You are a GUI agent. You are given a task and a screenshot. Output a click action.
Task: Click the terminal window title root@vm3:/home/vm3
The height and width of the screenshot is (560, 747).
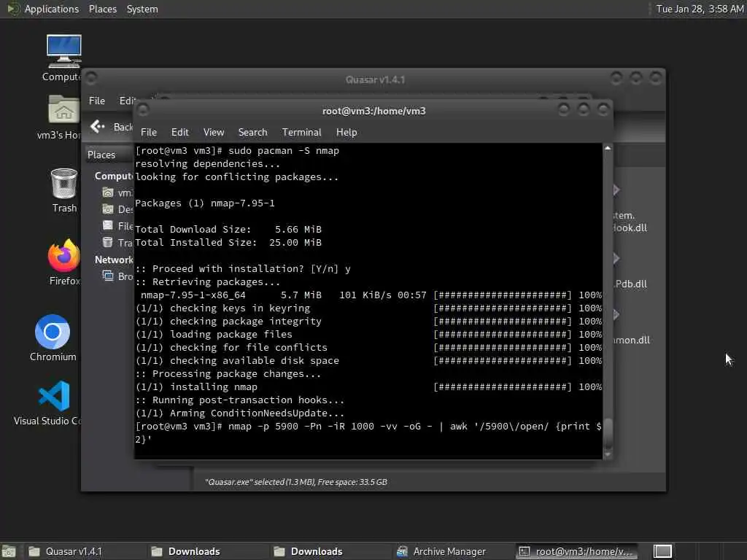click(x=374, y=111)
